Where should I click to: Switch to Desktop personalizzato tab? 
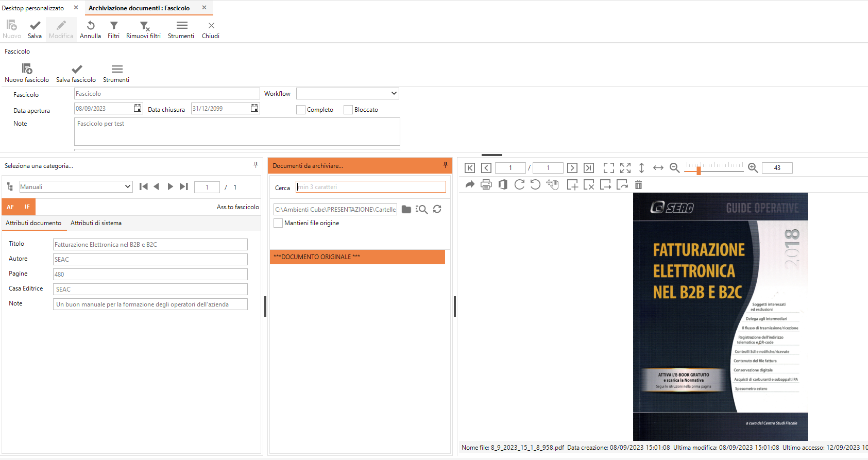pos(33,8)
